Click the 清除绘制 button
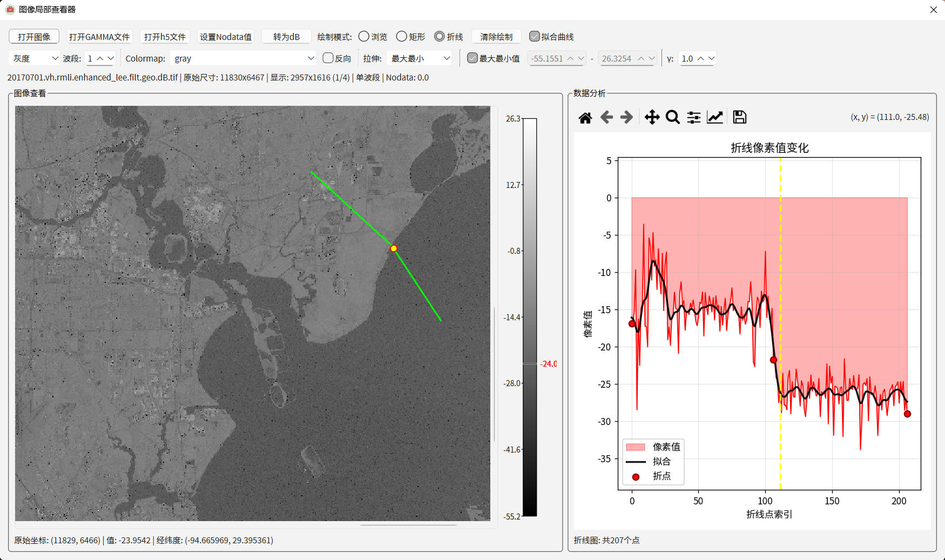This screenshot has width=945, height=560. click(496, 37)
